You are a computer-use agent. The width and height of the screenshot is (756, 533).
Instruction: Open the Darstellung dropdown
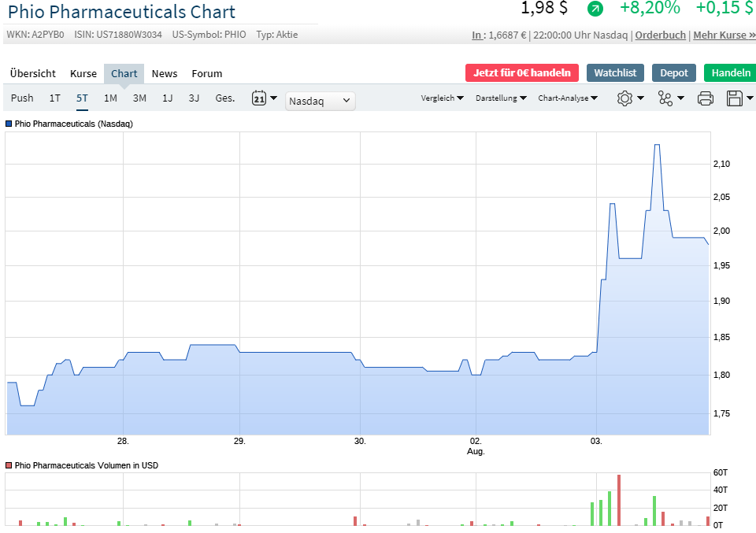[x=498, y=98]
